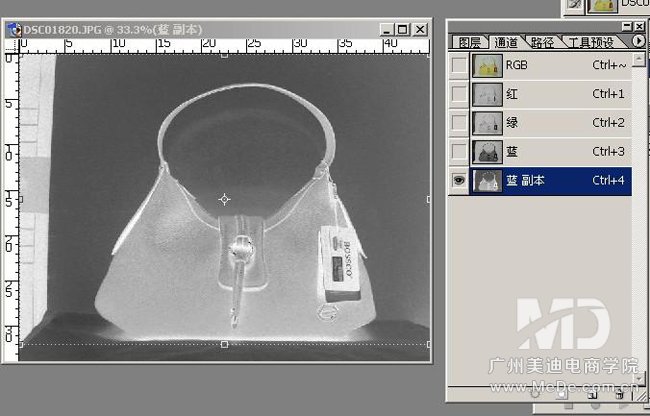
Task: Click the RGB channel thumbnail
Action: click(487, 65)
